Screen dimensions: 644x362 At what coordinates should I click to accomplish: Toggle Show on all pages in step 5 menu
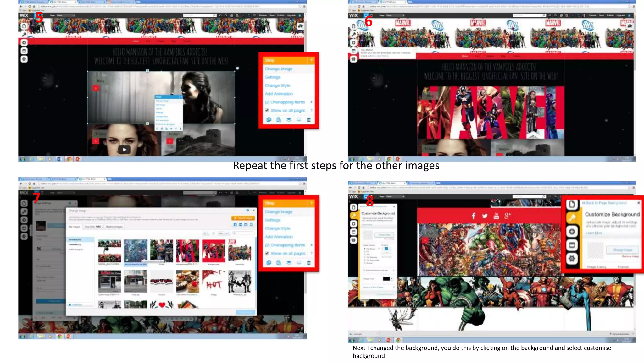(x=267, y=111)
